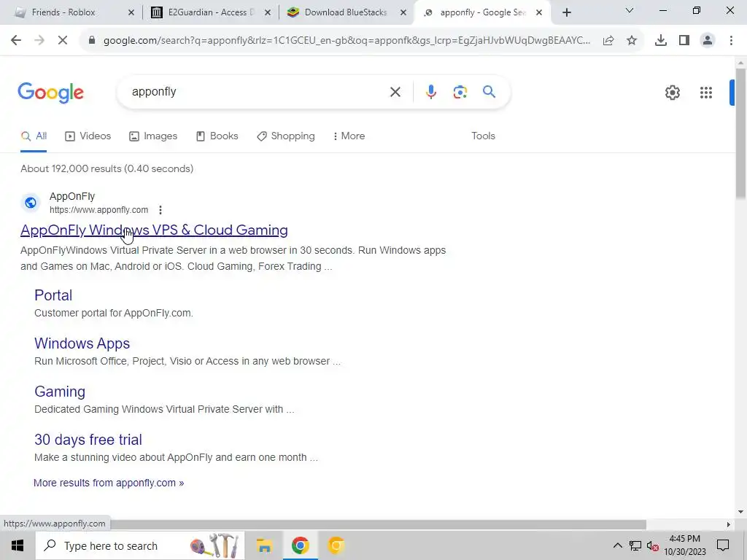Click More results from apponfly.com
Image resolution: width=747 pixels, height=560 pixels.
point(109,483)
